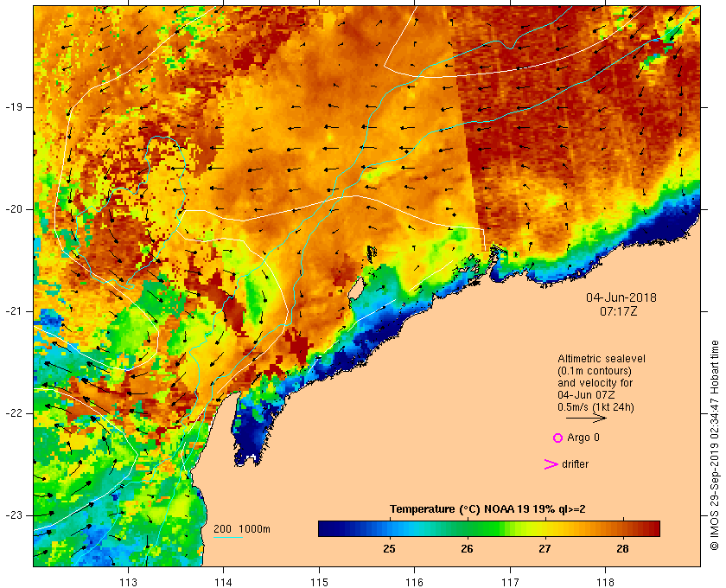Click the time label 07:17Z

pos(619,311)
